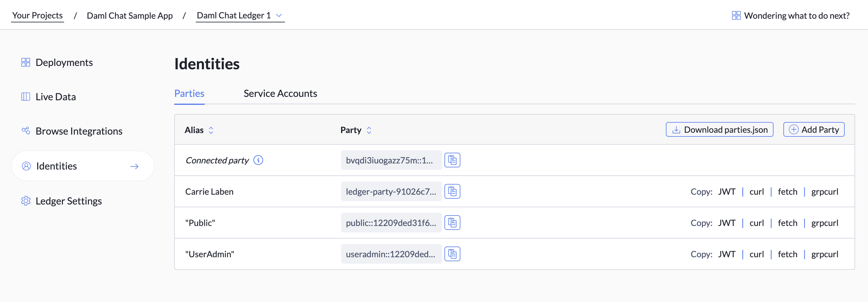The image size is (868, 302).
Task: Click the Identities person icon in sidebar
Action: tap(27, 166)
